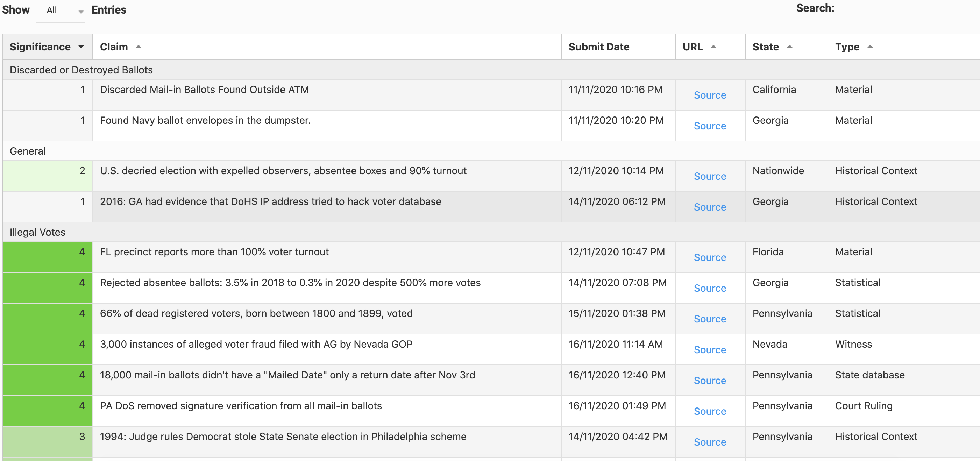Screen dimensions: 980x461
Task: Click claim '1994: Judge rules Democrat stole State Senate'
Action: click(283, 437)
